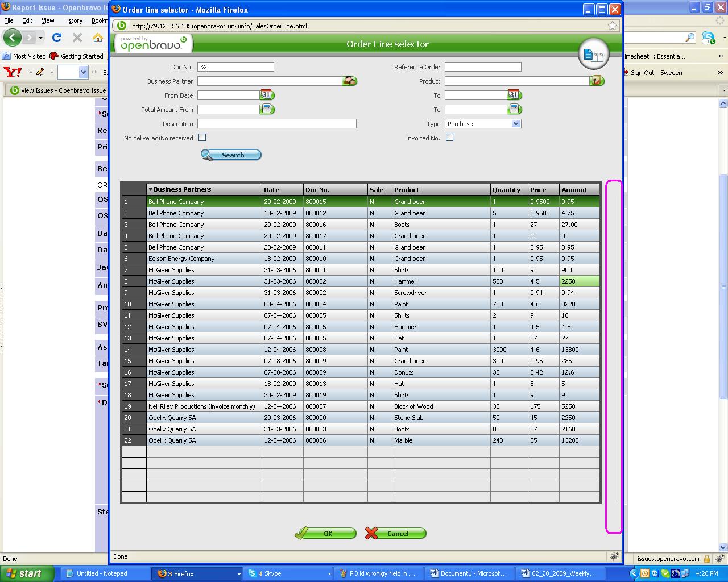Open the From Date calendar picker
This screenshot has height=582, width=728.
267,95
